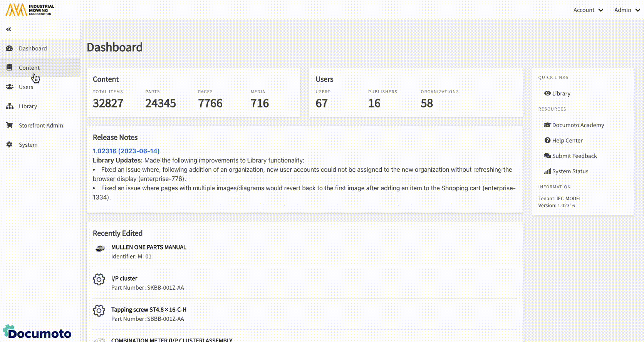
Task: Go to Documoto Academy resource
Action: tap(578, 125)
